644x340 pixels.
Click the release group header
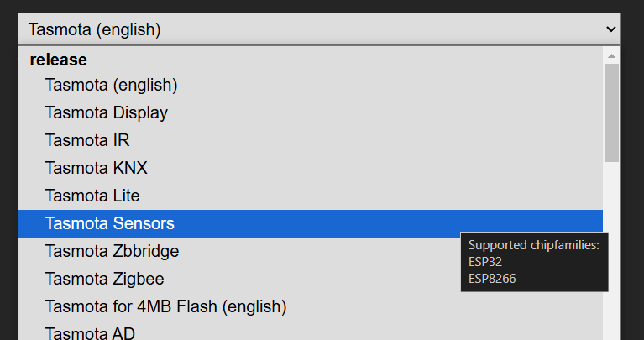[58, 60]
